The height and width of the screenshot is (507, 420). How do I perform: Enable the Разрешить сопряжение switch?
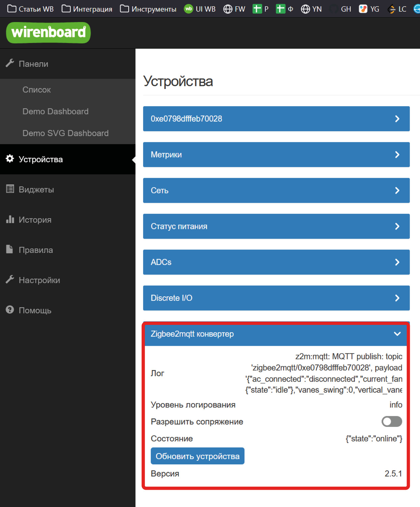pos(392,421)
